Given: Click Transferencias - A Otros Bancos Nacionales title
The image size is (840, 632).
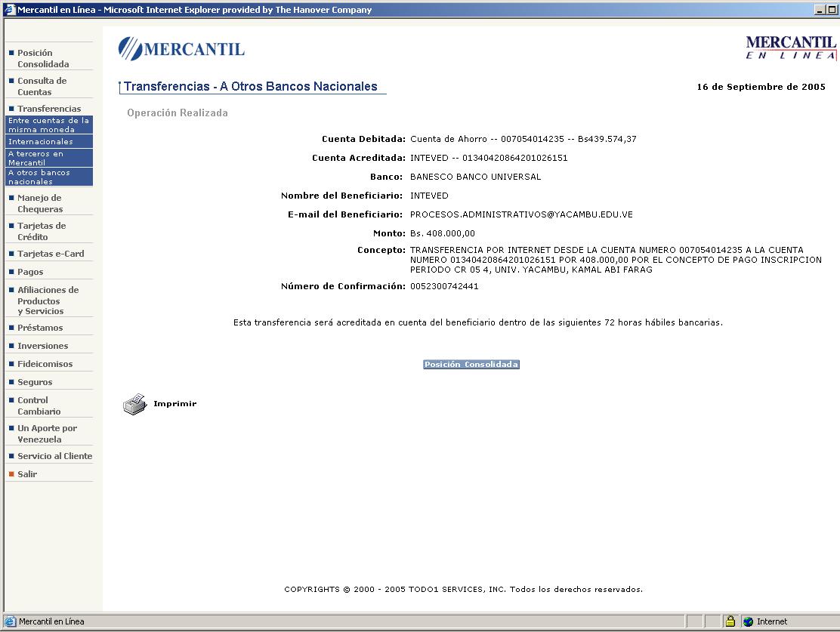Looking at the screenshot, I should (x=251, y=86).
